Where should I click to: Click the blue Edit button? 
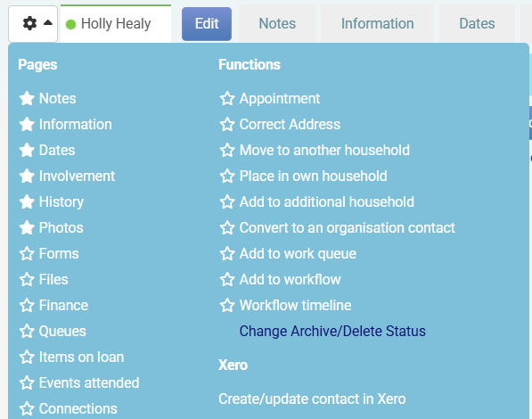(207, 24)
